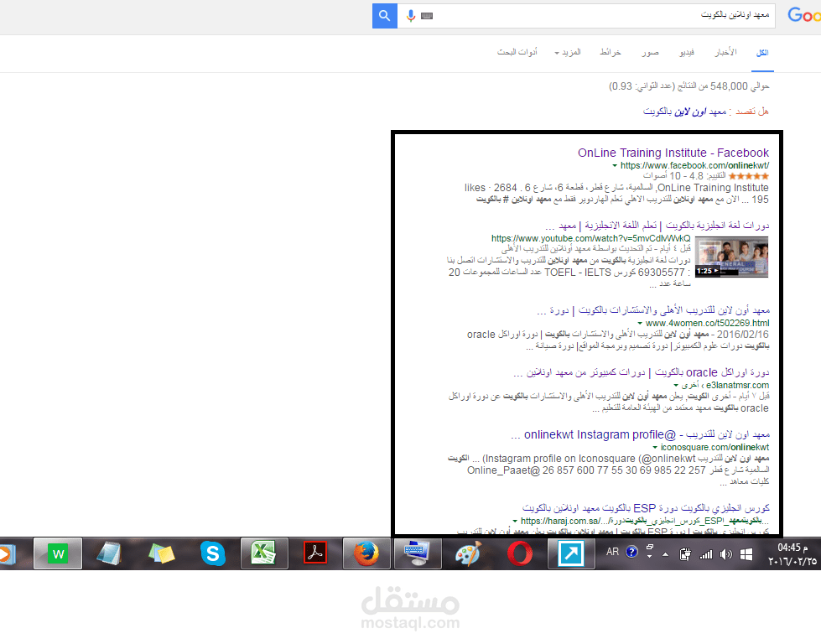Open the on-screen keyboard input tool icon

click(427, 16)
